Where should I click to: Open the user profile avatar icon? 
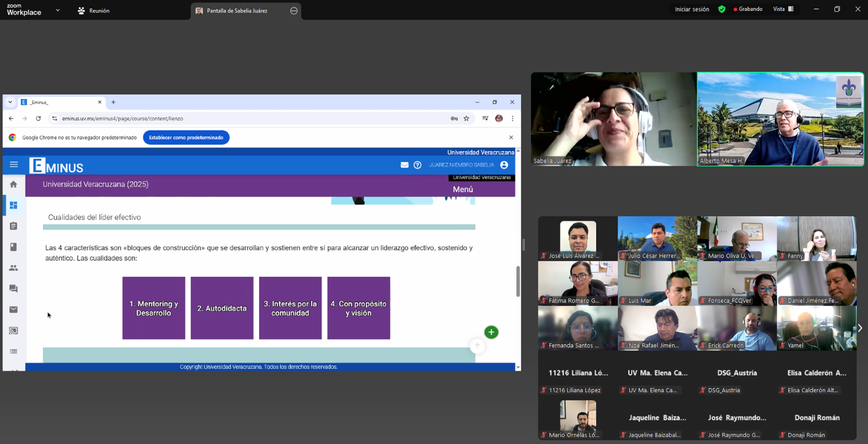pos(504,165)
